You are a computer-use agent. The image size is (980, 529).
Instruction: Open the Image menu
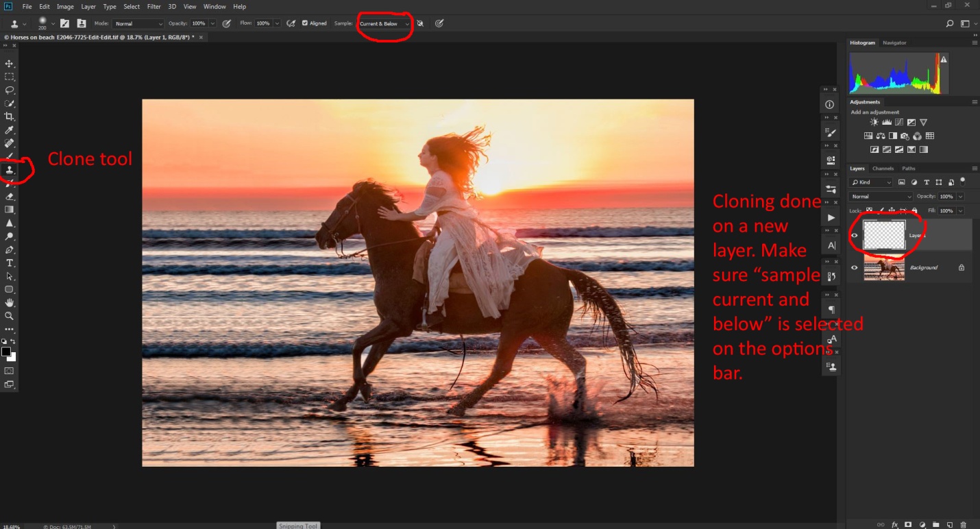(x=65, y=6)
